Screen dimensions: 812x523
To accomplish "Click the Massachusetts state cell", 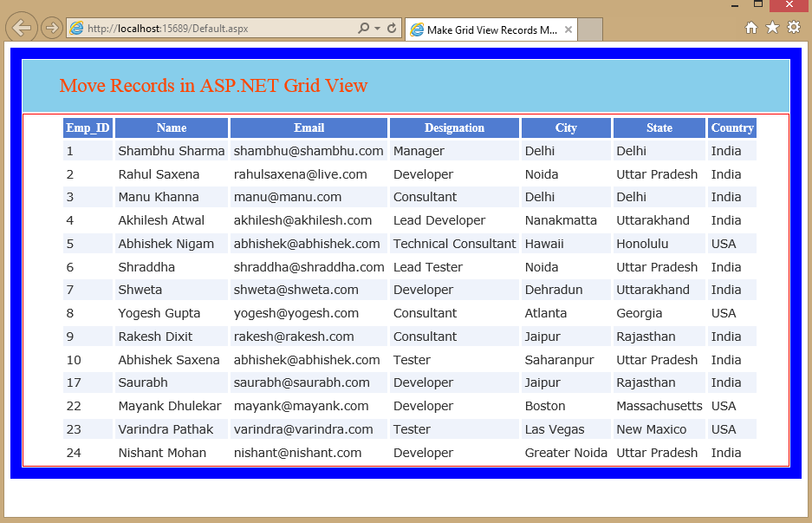I will coord(659,406).
